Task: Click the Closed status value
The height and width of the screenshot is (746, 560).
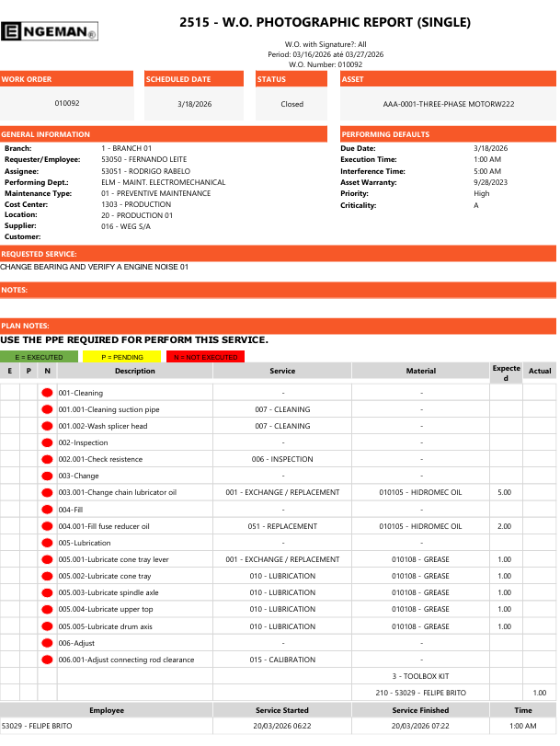Action: pyautogui.click(x=291, y=104)
